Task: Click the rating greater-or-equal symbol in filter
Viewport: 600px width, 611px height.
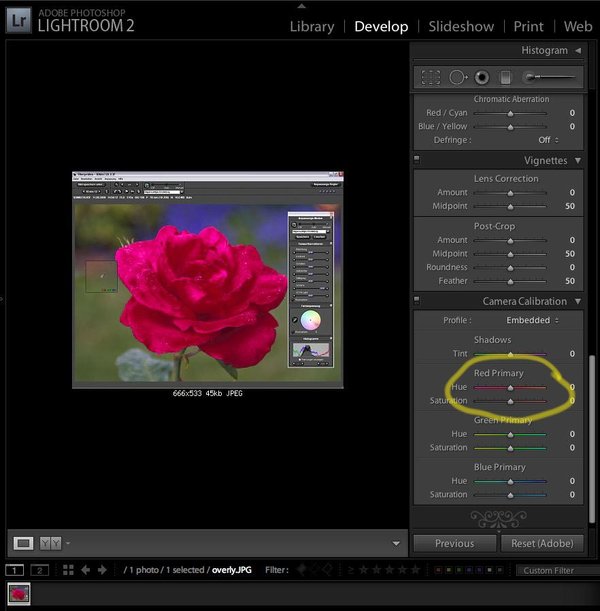Action: pyautogui.click(x=351, y=570)
